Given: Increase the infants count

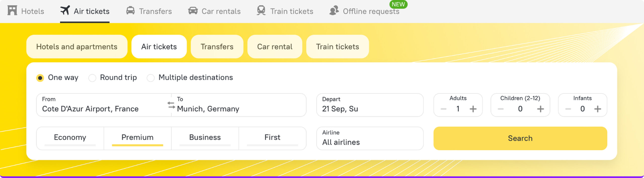Looking at the screenshot, I should (597, 109).
